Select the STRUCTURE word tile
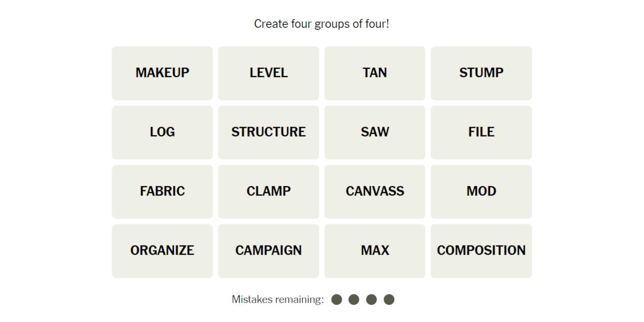The height and width of the screenshot is (322, 644). (x=269, y=132)
